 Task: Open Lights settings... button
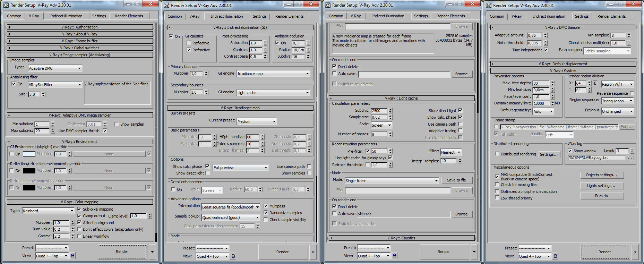pos(602,186)
